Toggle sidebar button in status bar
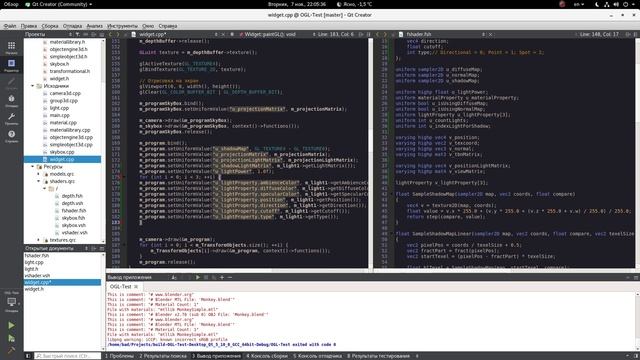The image size is (640, 360). click(28, 356)
